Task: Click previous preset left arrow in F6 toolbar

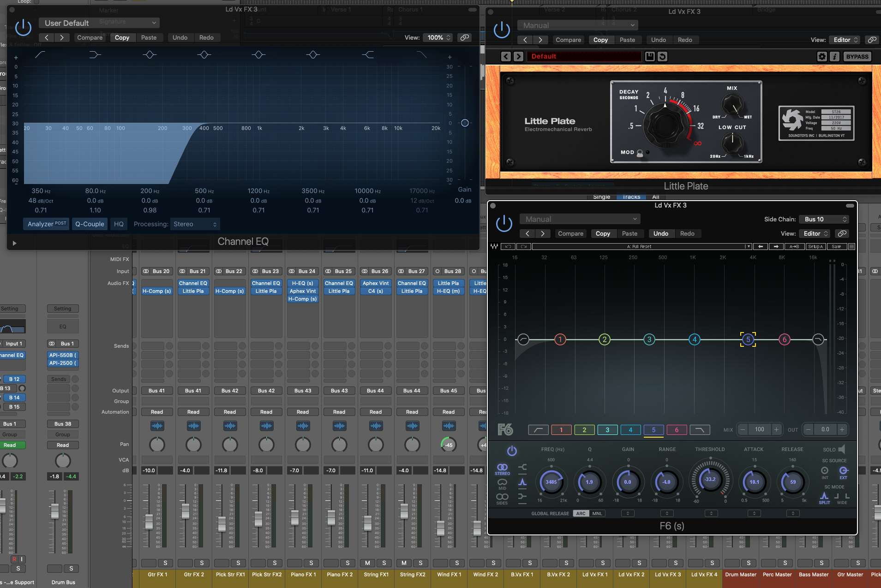Action: 761,246
